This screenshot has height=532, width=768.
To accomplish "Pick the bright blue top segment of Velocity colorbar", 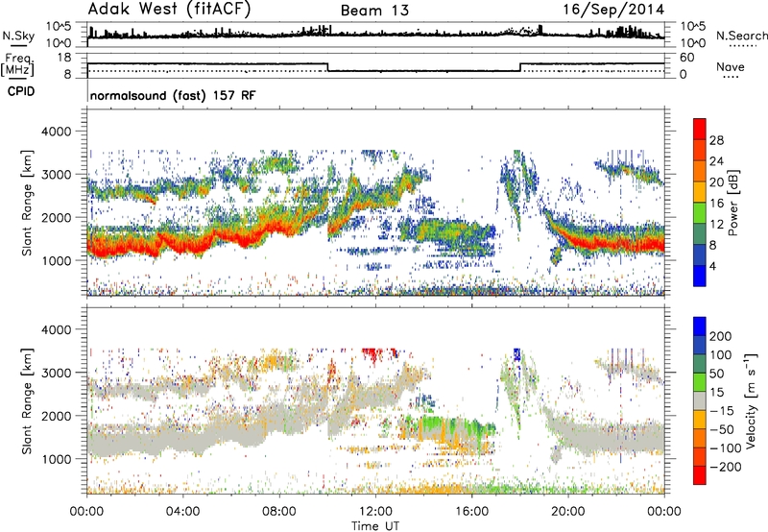I will 700,326.
